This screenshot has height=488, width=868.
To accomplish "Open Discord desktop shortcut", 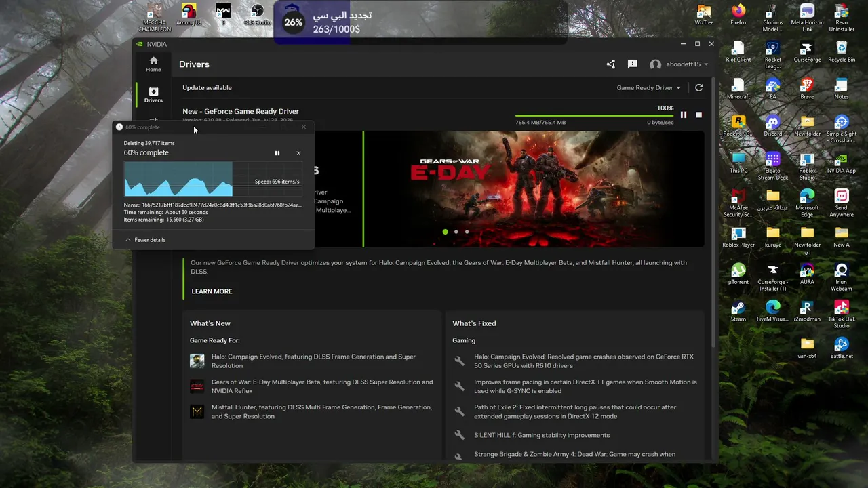I will click(x=773, y=126).
